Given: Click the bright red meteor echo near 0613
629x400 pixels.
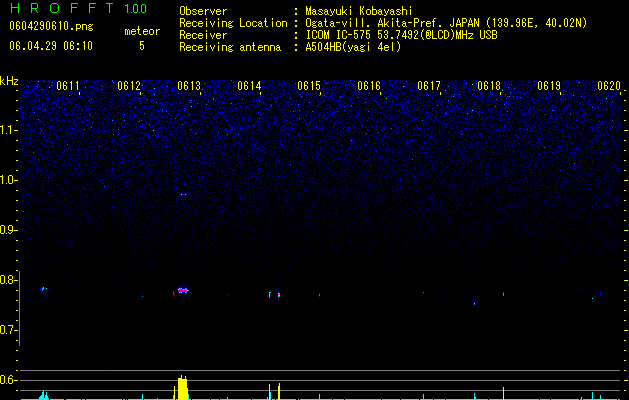Looking at the screenshot, I should click(x=183, y=290).
